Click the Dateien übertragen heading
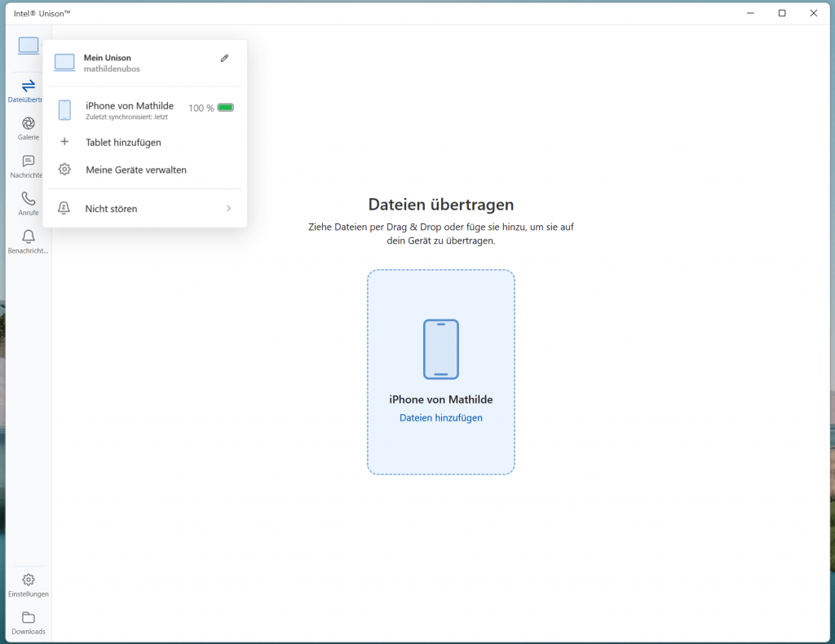 441,205
